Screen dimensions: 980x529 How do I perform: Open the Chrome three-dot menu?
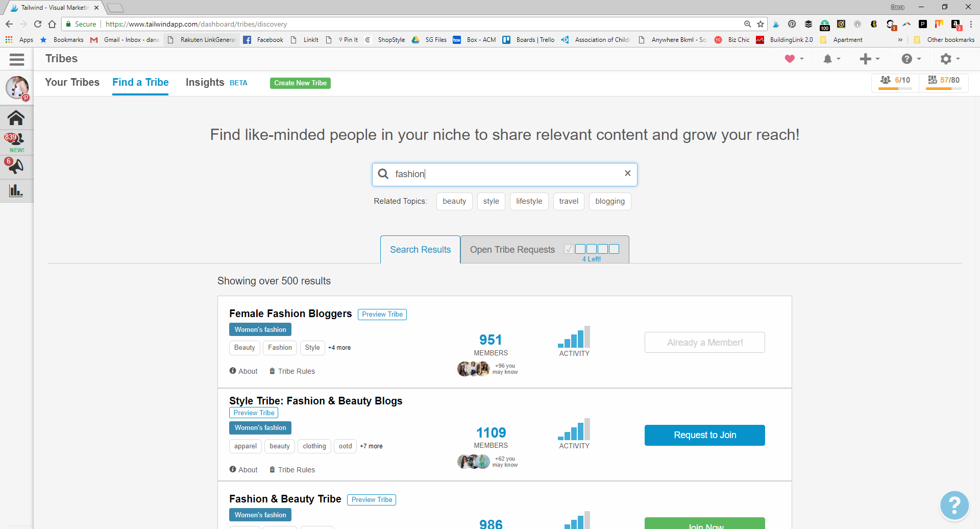971,24
